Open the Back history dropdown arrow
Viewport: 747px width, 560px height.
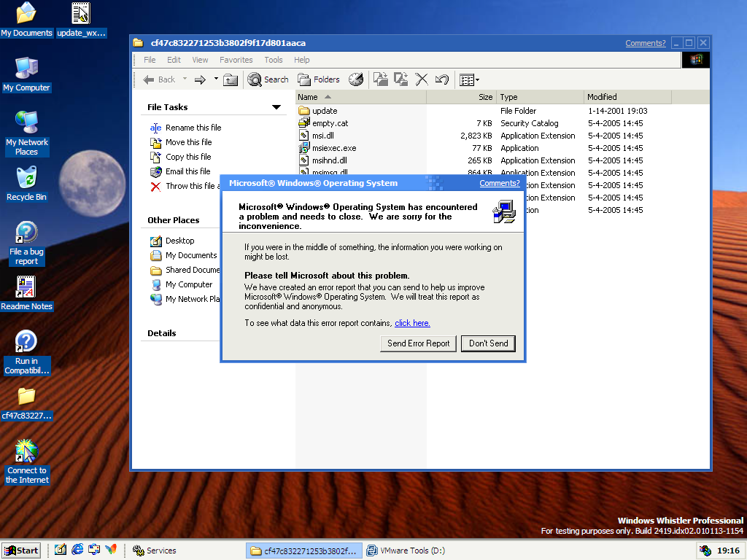(x=185, y=79)
